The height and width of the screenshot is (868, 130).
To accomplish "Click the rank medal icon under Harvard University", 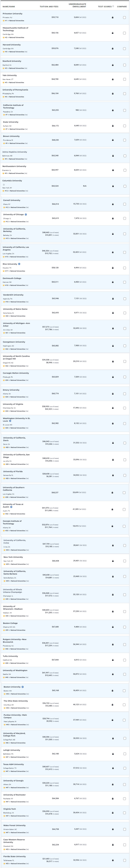I will [x=3, y=52].
